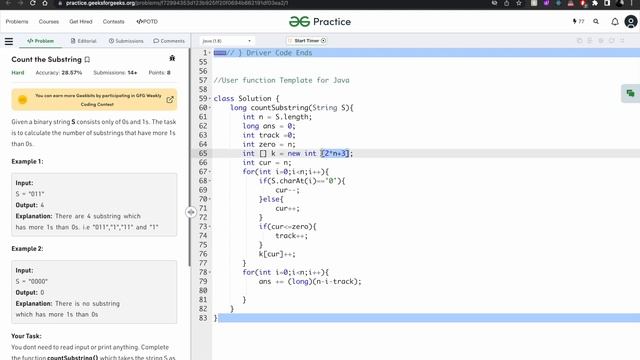The image size is (640, 360).
Task: Click code line 'ans += (long)(n-i-track);'
Action: [310, 282]
